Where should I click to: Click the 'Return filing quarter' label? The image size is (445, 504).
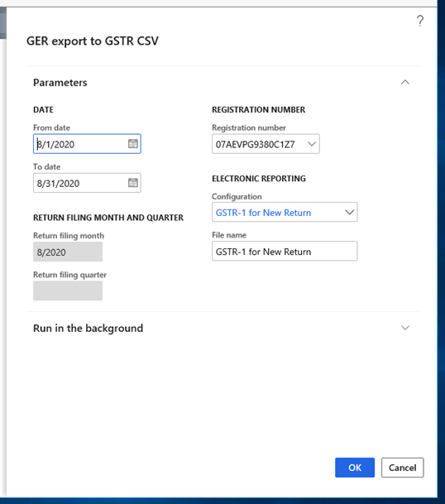[69, 275]
